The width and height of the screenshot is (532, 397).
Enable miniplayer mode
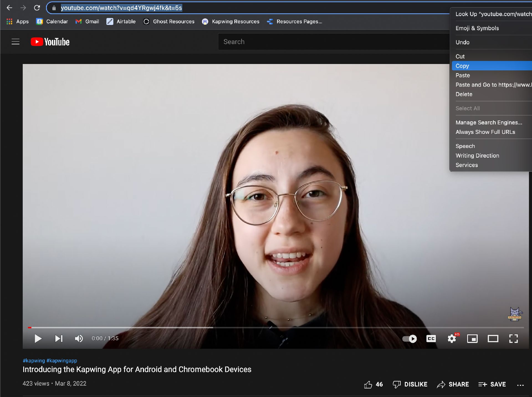point(472,339)
